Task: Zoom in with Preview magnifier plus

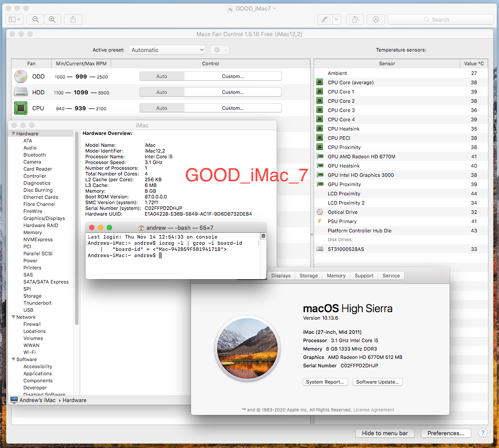Action: [x=52, y=19]
